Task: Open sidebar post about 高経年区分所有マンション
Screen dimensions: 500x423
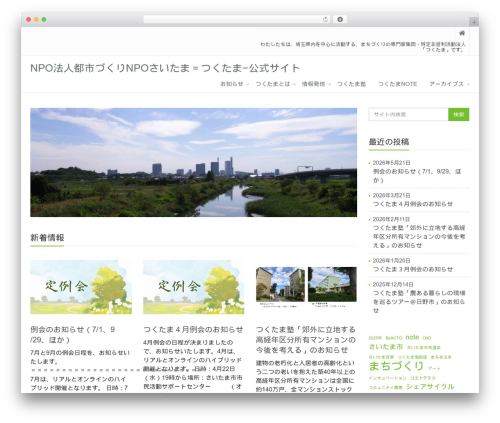Action: [x=419, y=237]
